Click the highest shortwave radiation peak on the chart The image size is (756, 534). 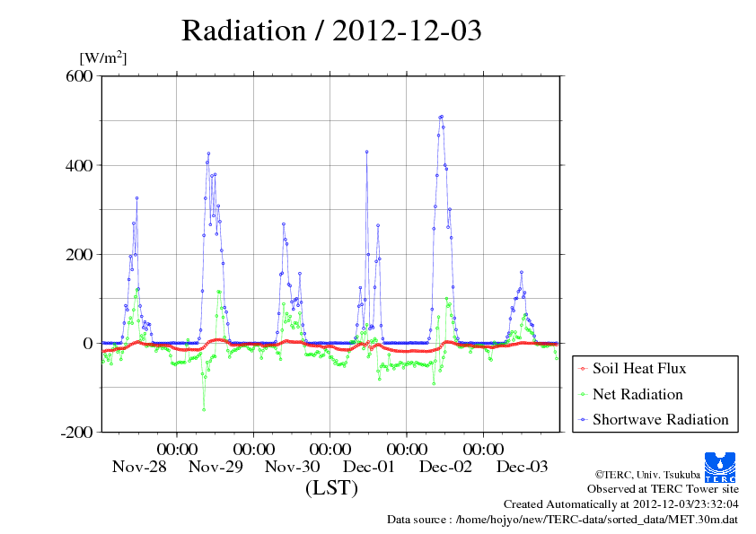pos(441,116)
